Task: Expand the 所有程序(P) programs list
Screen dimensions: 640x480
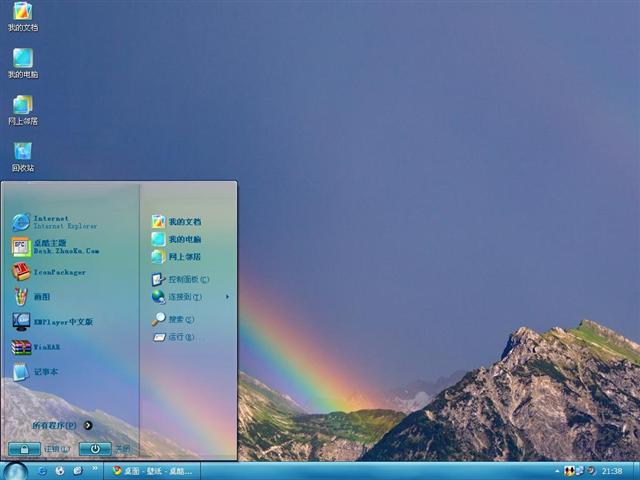Action: tap(62, 425)
